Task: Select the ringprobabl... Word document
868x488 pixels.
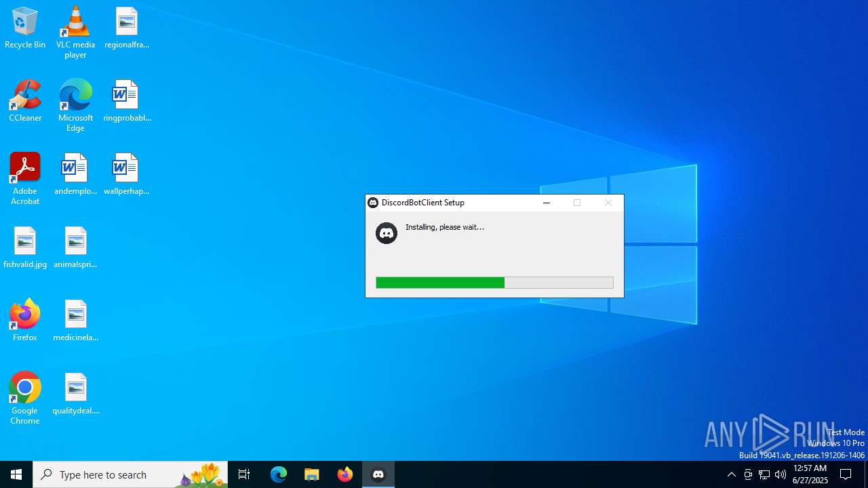Action: coord(126,102)
